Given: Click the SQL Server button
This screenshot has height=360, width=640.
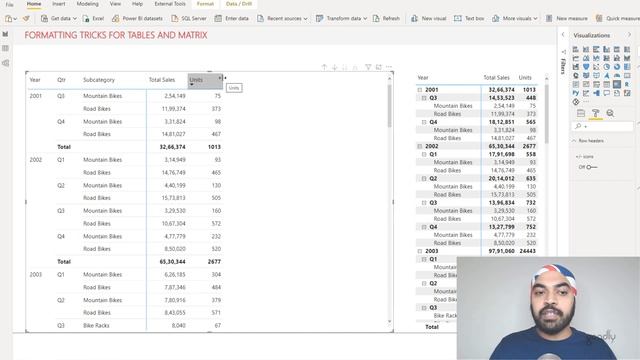Looking at the screenshot, I should 189,18.
